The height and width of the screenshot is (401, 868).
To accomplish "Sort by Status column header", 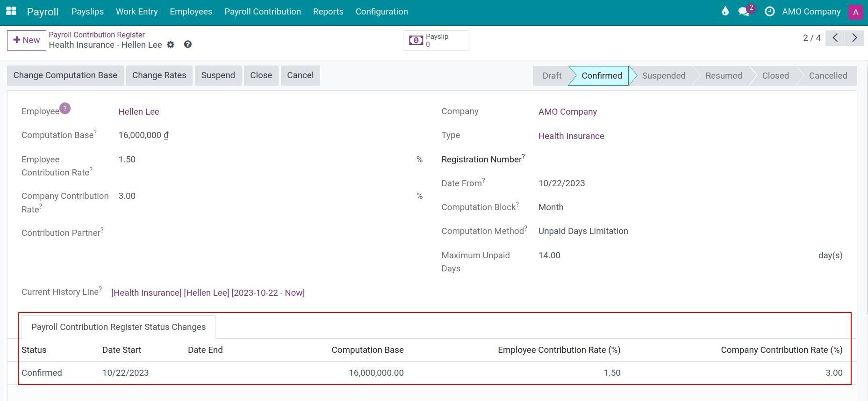I will [x=34, y=350].
